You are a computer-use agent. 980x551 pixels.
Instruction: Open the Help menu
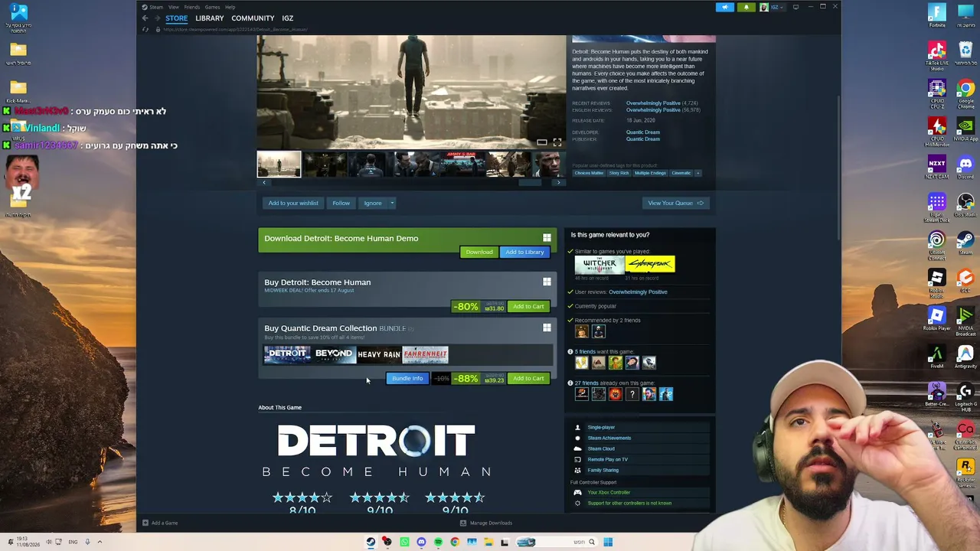(x=230, y=7)
